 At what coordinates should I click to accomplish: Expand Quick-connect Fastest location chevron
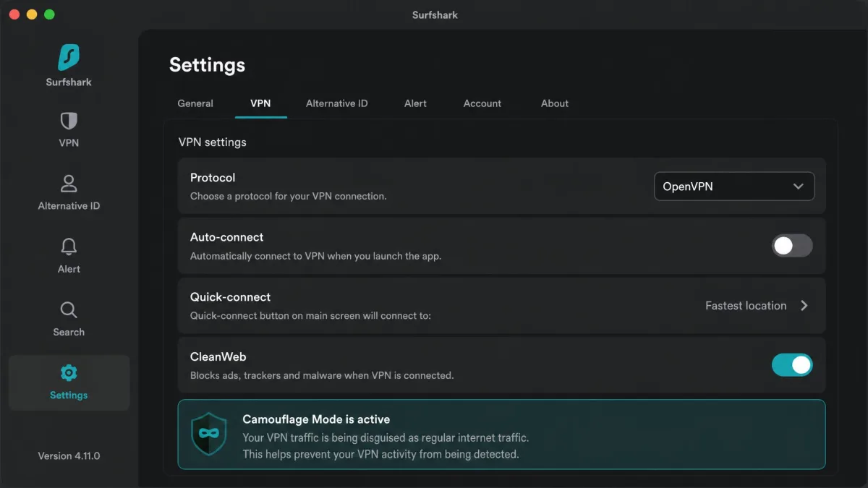[x=804, y=306]
